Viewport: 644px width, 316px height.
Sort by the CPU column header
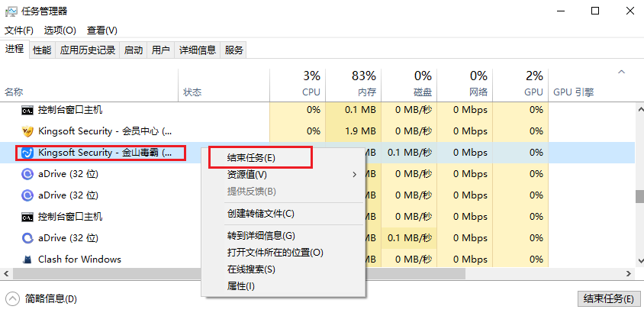click(x=298, y=85)
